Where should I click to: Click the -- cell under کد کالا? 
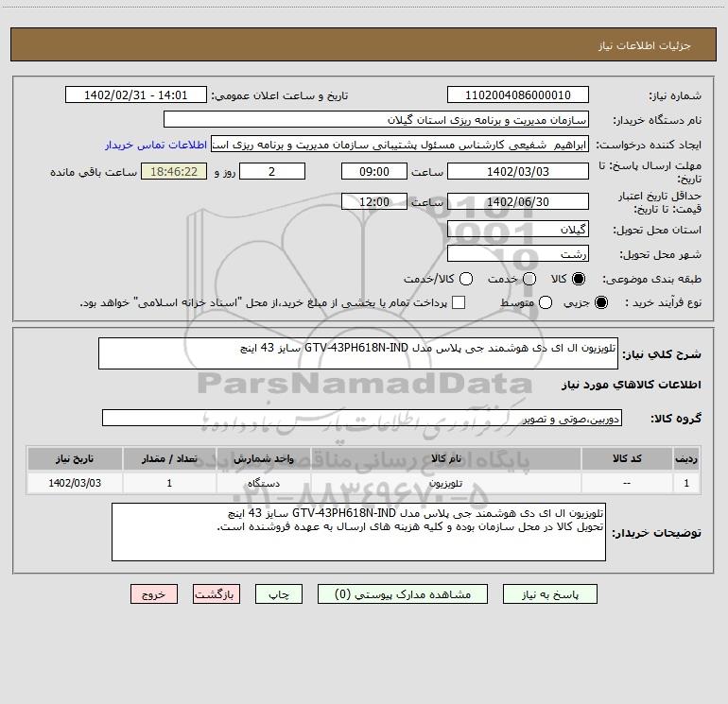[627, 483]
